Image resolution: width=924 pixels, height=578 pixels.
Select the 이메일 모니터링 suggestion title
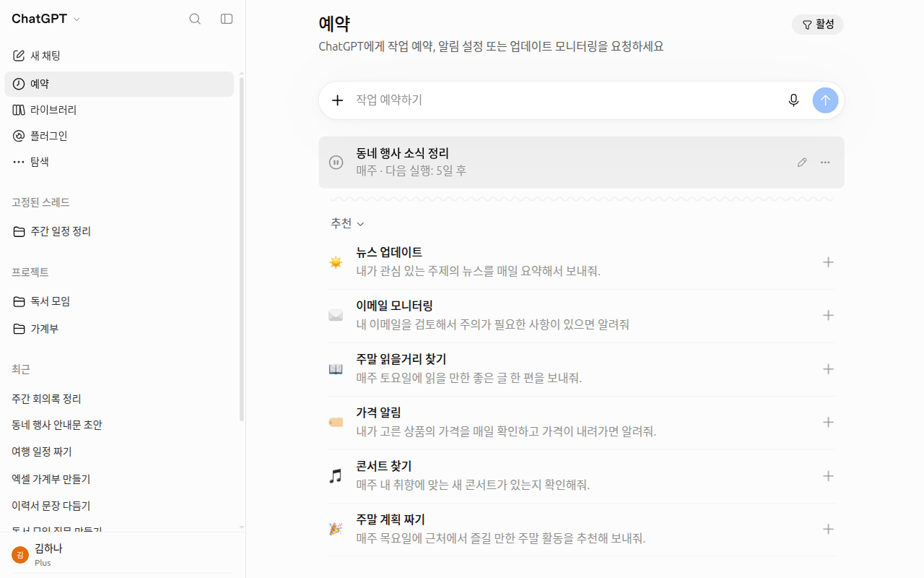tap(394, 306)
